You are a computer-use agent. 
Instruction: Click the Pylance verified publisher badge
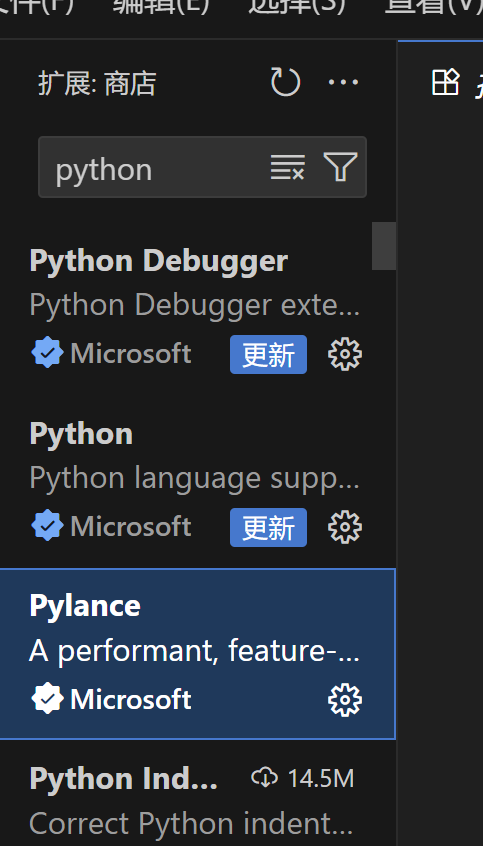click(x=47, y=698)
